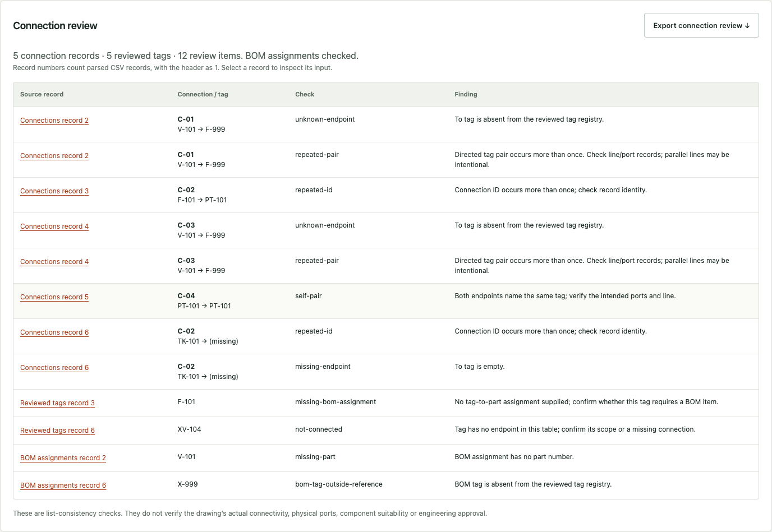Click the finding 'To tag is empty.'
The width and height of the screenshot is (772, 532).
pyautogui.click(x=480, y=367)
